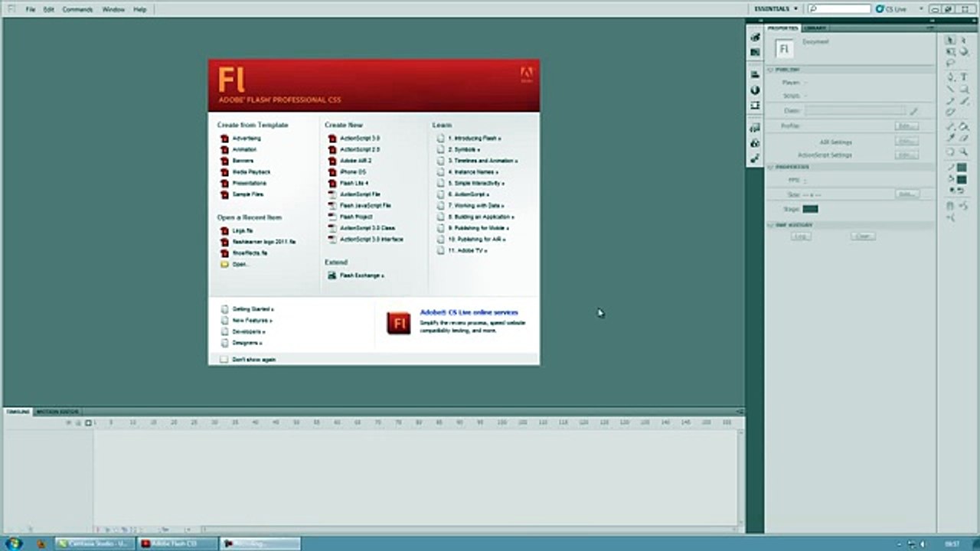The image size is (980, 551).
Task: Create a new Adobe AIR 2 document
Action: (x=356, y=161)
